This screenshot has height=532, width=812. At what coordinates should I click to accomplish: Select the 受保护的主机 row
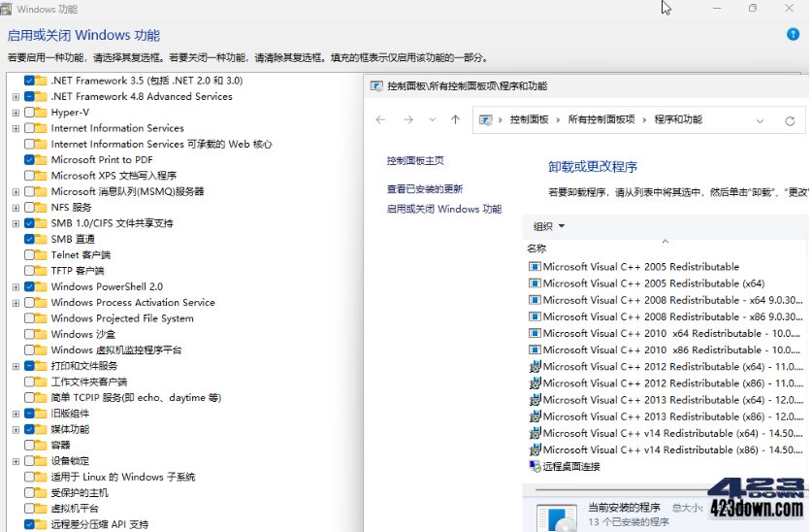(x=80, y=492)
